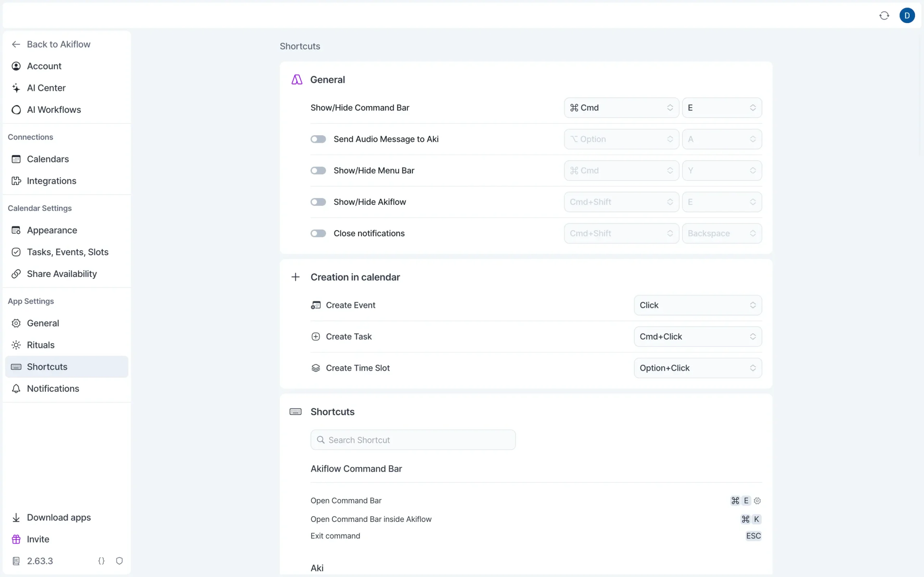
Task: Click the gift icon next to Invite
Action: [16, 539]
